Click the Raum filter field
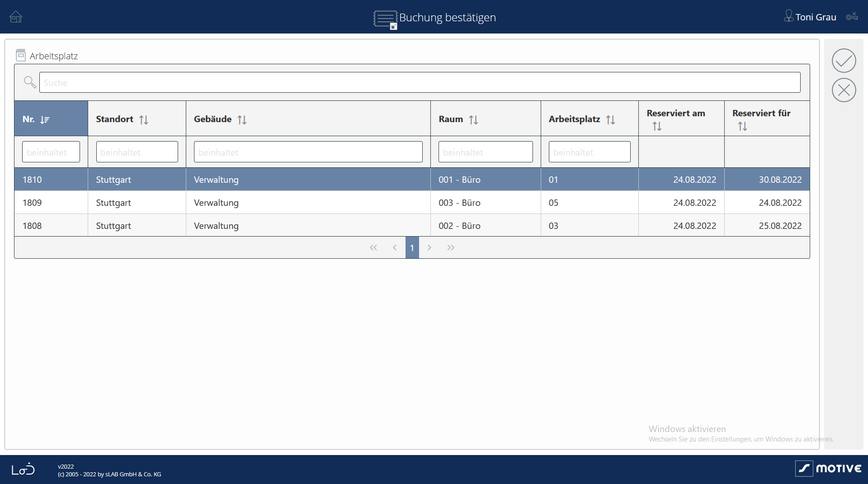Screen dimensions: 868x484 click(486, 152)
